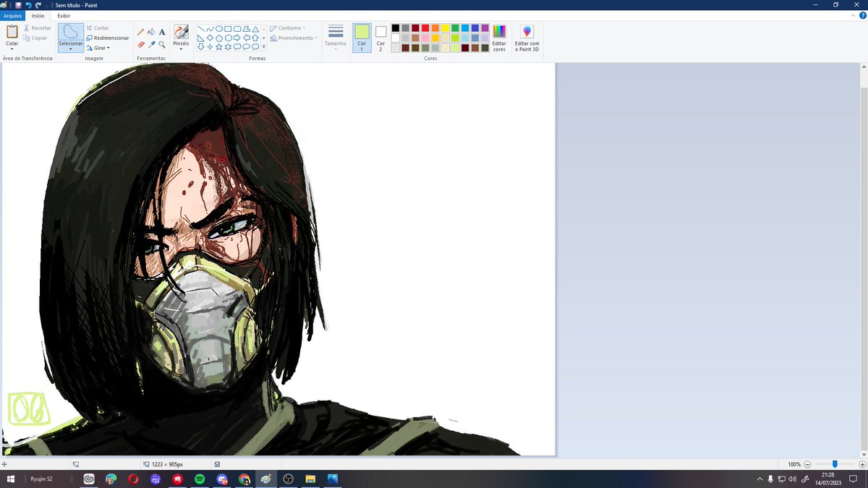Open Opera browser from the taskbar
This screenshot has height=488, width=868.
[x=133, y=479]
